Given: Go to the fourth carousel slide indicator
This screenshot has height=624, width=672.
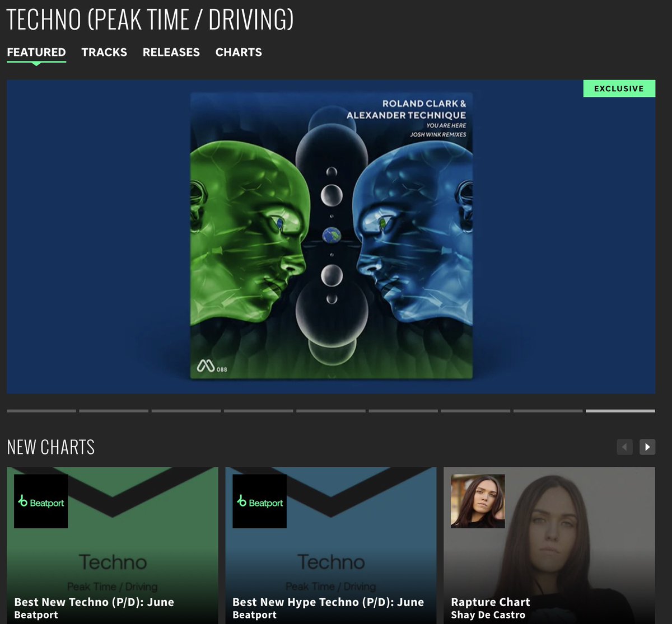Looking at the screenshot, I should click(259, 411).
